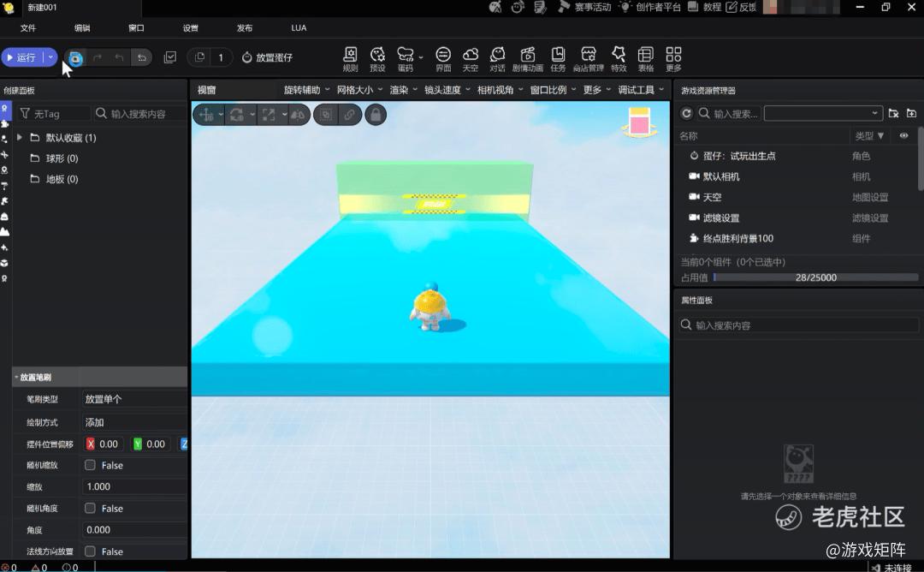This screenshot has height=572, width=924.
Task: Open the resource manager filter combo box
Action: click(x=823, y=113)
